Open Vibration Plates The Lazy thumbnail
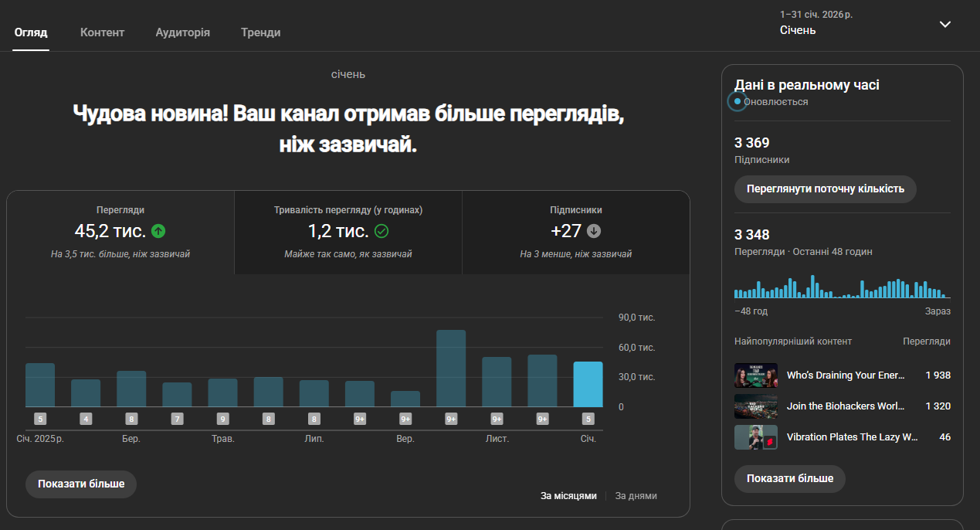Viewport: 980px width, 530px height. point(756,437)
